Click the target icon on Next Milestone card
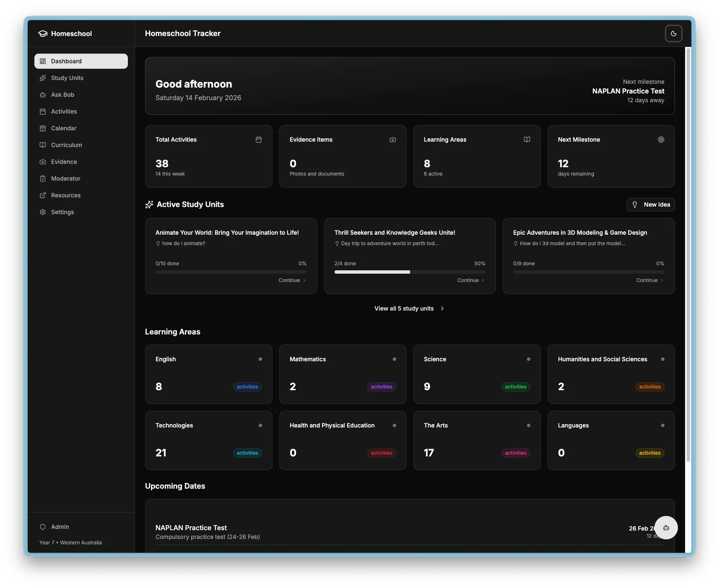This screenshot has height=588, width=719. pyautogui.click(x=661, y=140)
